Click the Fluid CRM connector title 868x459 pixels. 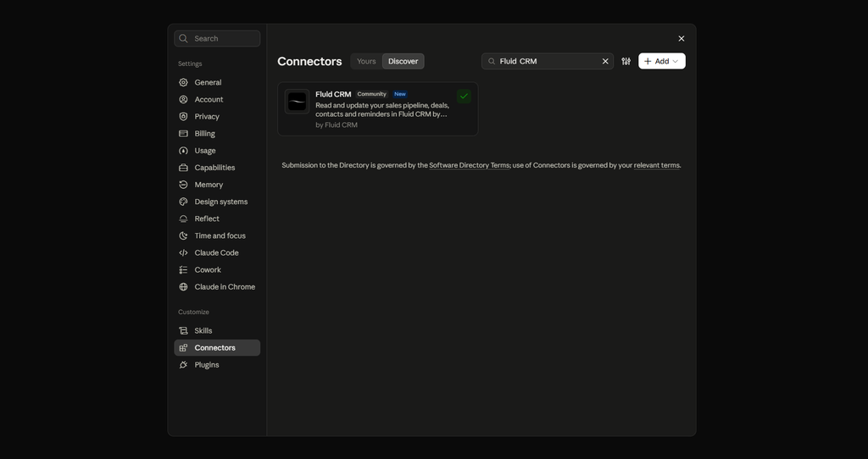click(333, 95)
